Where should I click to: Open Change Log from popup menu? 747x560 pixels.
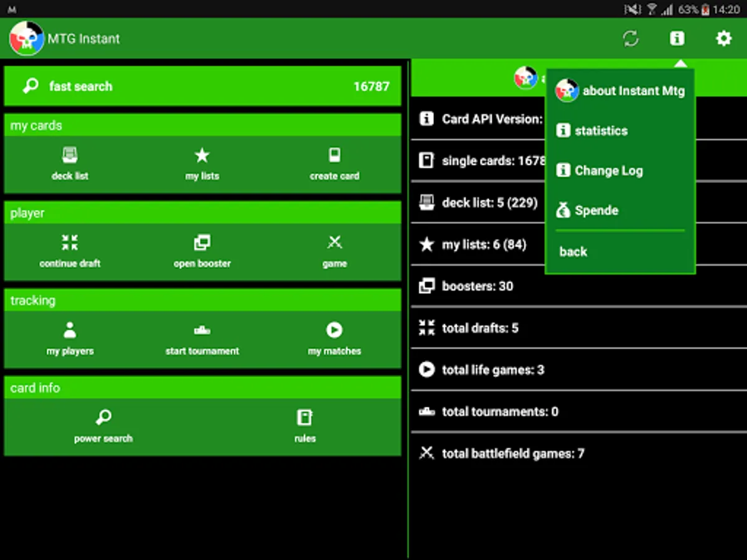pos(620,170)
